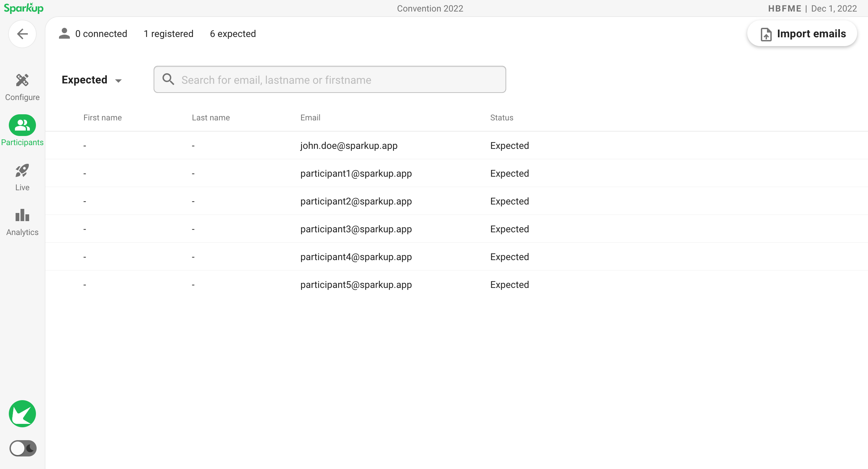Click the 6 expected counter
868x469 pixels.
click(x=233, y=34)
